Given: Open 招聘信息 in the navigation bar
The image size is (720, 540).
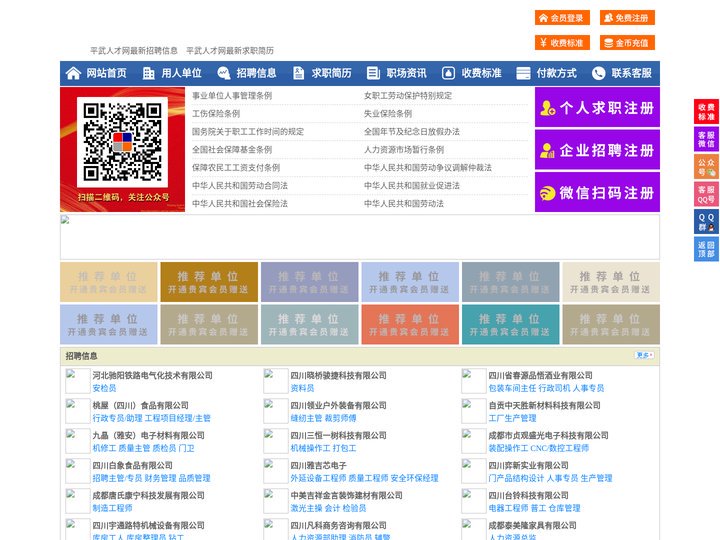Looking at the screenshot, I should (256, 73).
